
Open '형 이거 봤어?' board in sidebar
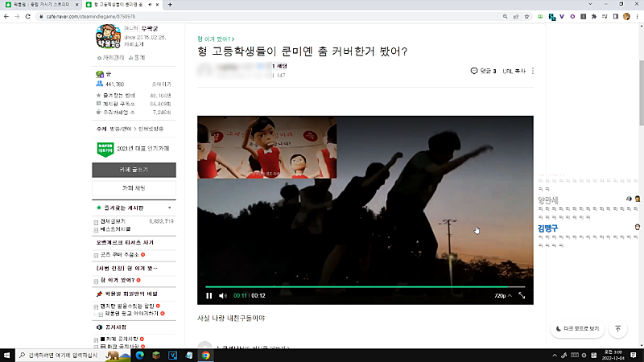[x=118, y=280]
